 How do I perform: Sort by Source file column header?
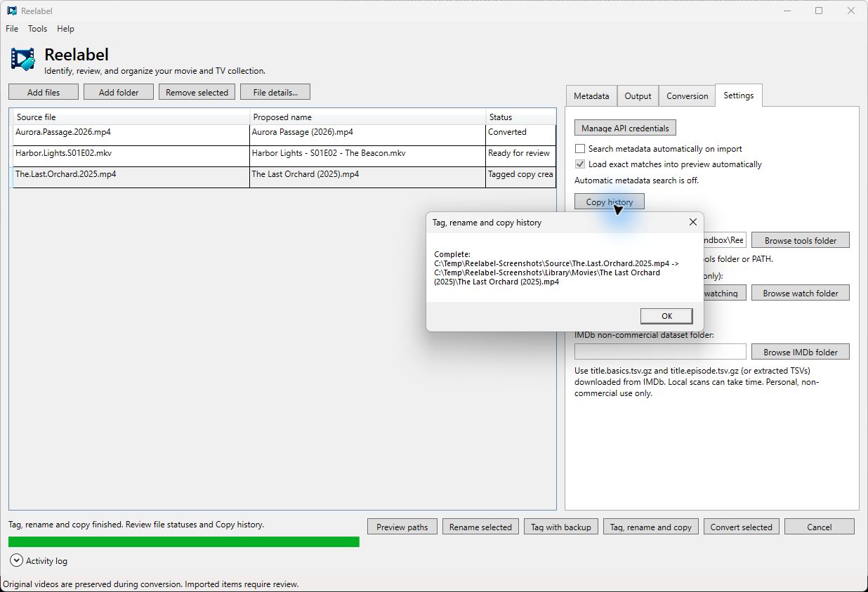(x=132, y=117)
